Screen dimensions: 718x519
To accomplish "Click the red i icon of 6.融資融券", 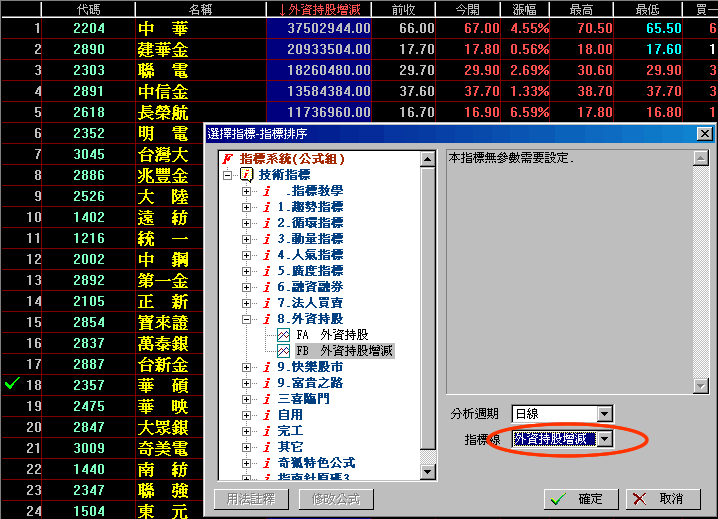I will tap(267, 287).
